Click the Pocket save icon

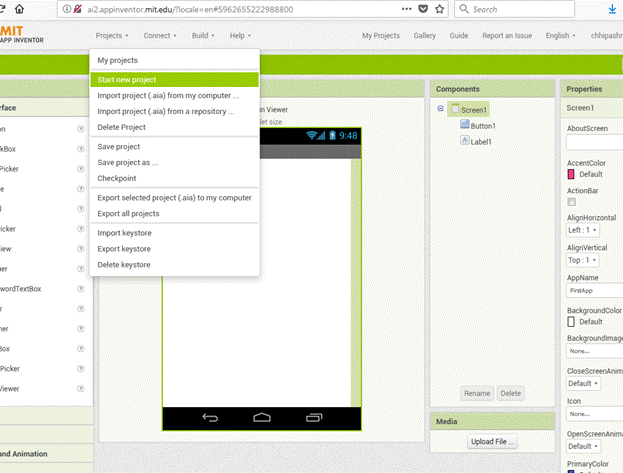[423, 9]
